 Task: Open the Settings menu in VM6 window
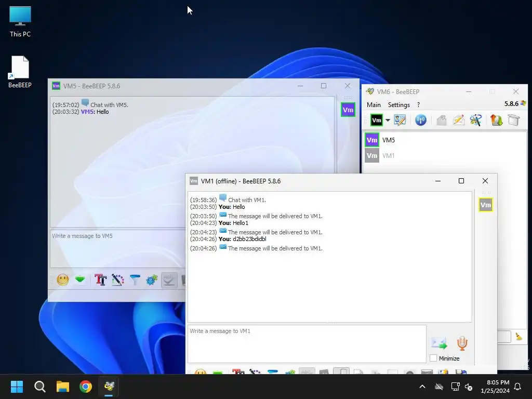(398, 105)
